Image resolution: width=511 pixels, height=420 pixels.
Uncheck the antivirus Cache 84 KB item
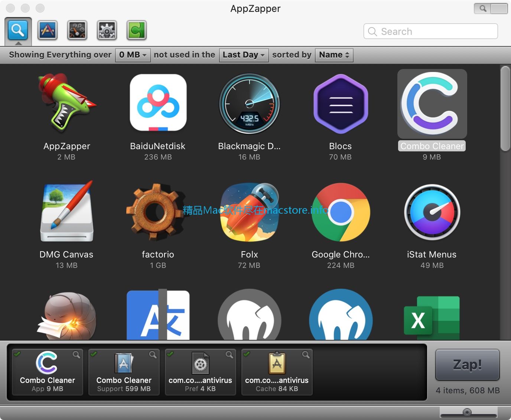(247, 354)
